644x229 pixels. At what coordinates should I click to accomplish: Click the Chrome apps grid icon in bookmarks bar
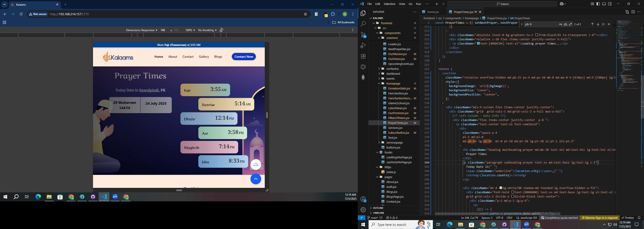(4, 23)
